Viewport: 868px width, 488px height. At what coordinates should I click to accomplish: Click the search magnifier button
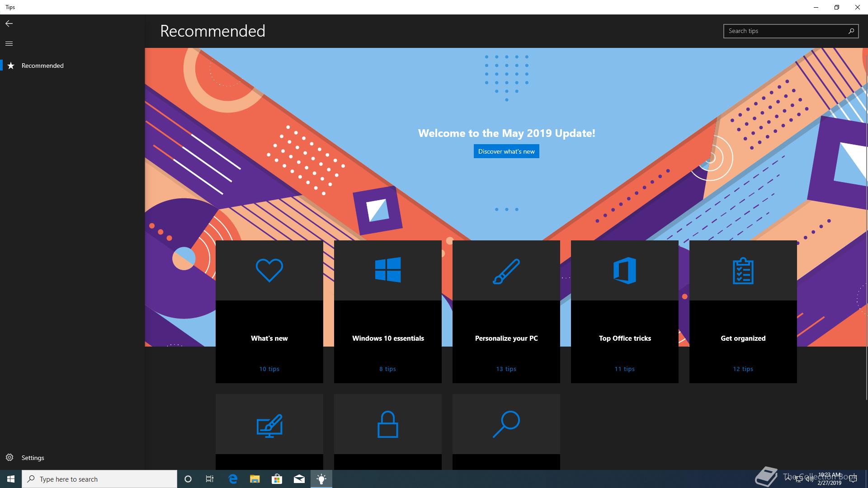(x=851, y=31)
